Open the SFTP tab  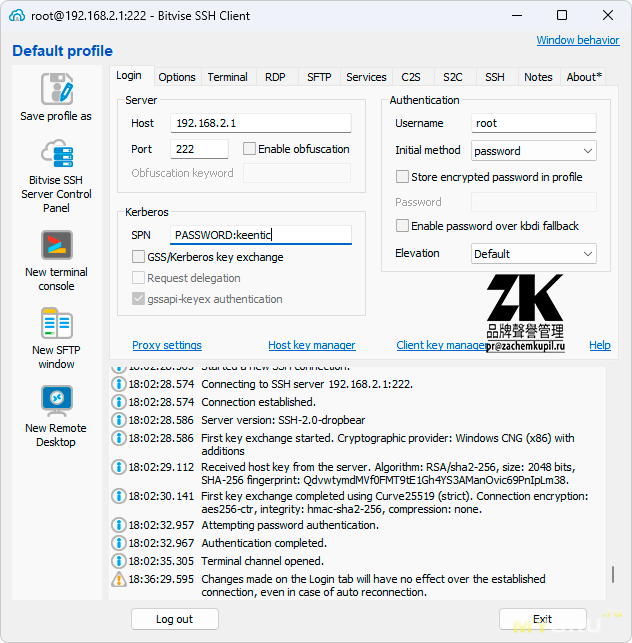point(319,77)
